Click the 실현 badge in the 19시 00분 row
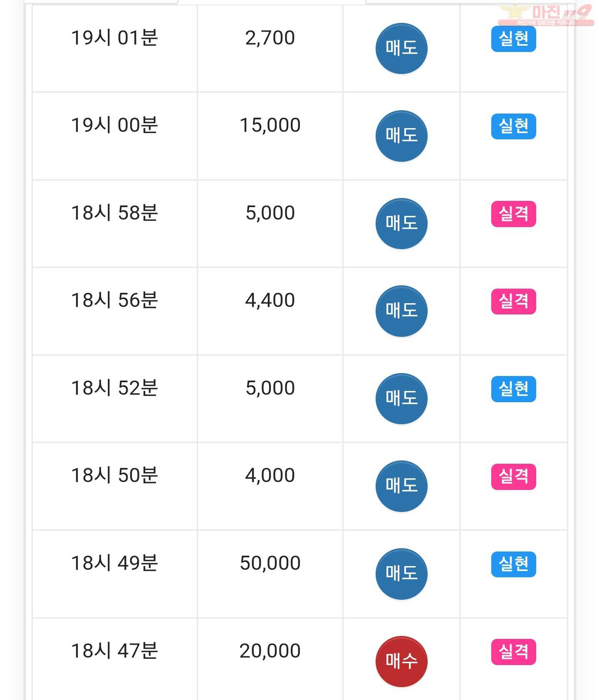The width and height of the screenshot is (599, 700). [513, 126]
